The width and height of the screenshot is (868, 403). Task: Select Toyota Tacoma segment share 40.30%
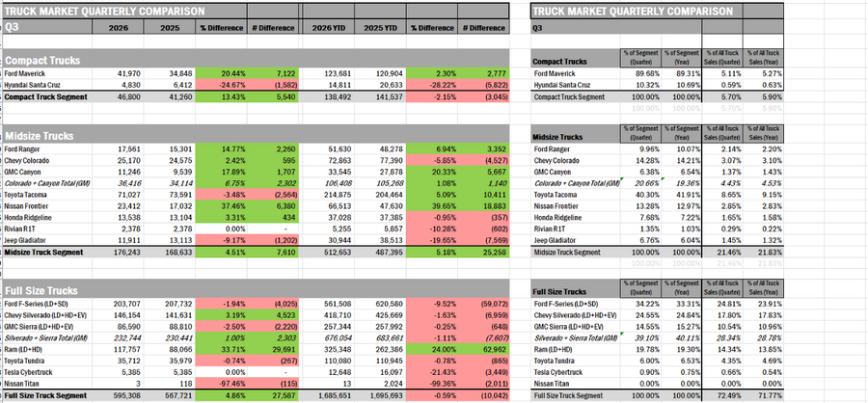pos(640,195)
